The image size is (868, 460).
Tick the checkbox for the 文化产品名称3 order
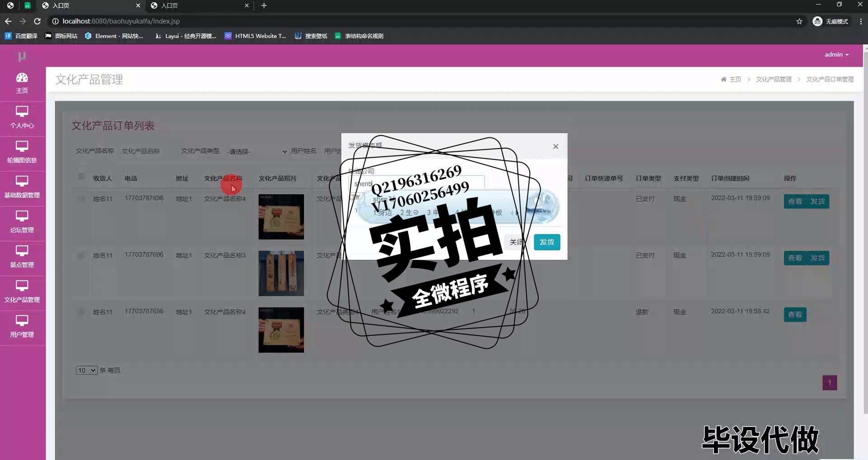click(81, 255)
